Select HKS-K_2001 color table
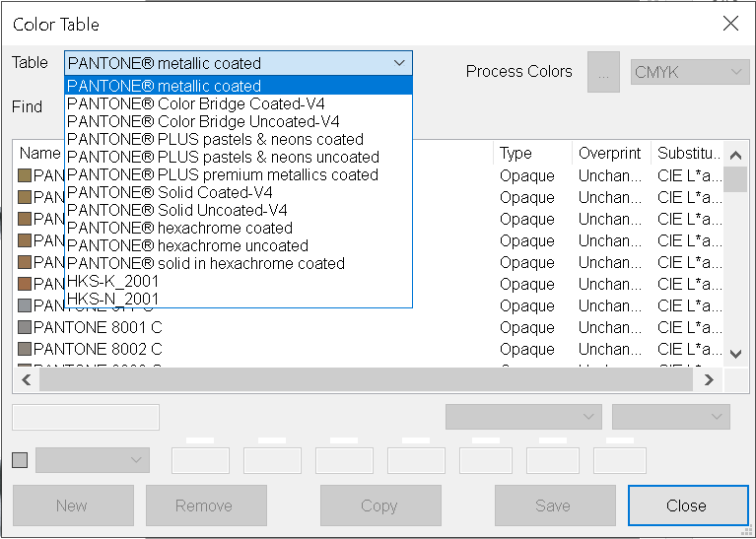This screenshot has width=756, height=539. click(x=239, y=282)
